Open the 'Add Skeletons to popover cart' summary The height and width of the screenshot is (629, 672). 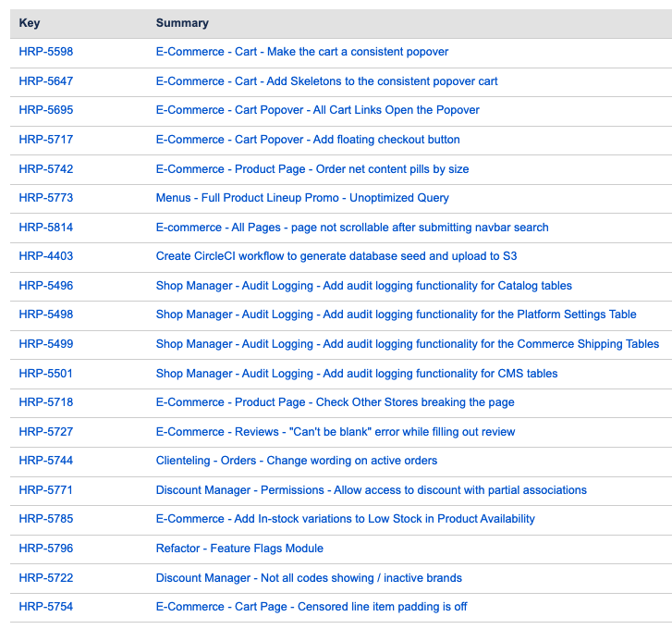(x=326, y=81)
